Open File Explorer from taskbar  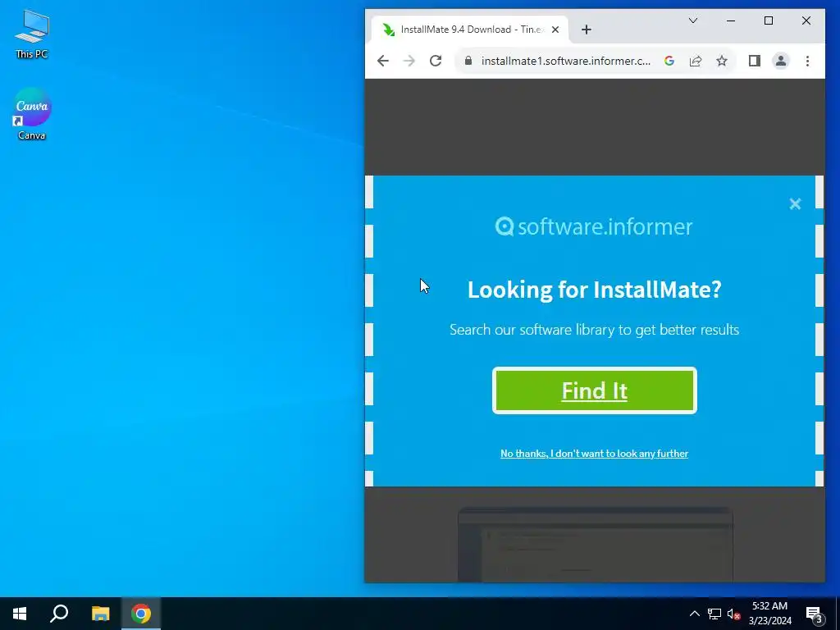coord(100,614)
